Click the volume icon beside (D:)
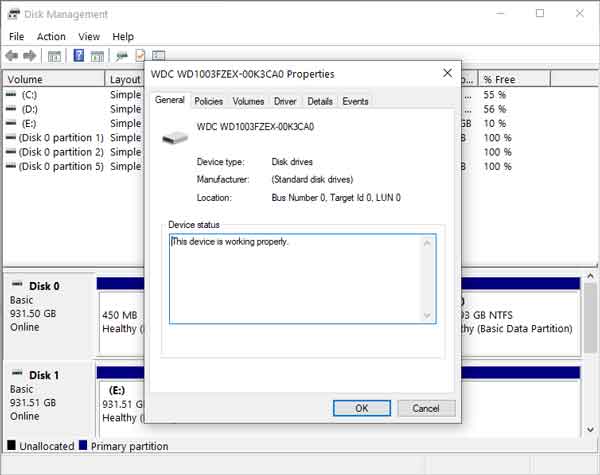600x475 pixels. 11,109
